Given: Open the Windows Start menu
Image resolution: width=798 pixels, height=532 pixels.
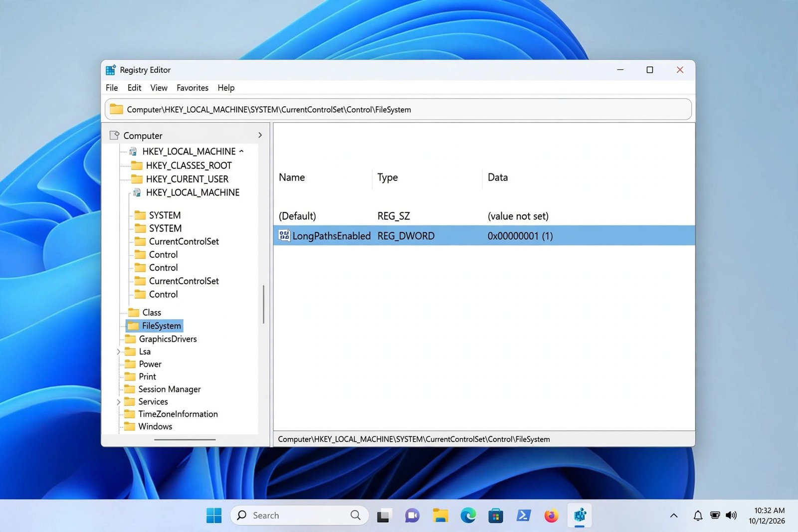Looking at the screenshot, I should (x=214, y=515).
